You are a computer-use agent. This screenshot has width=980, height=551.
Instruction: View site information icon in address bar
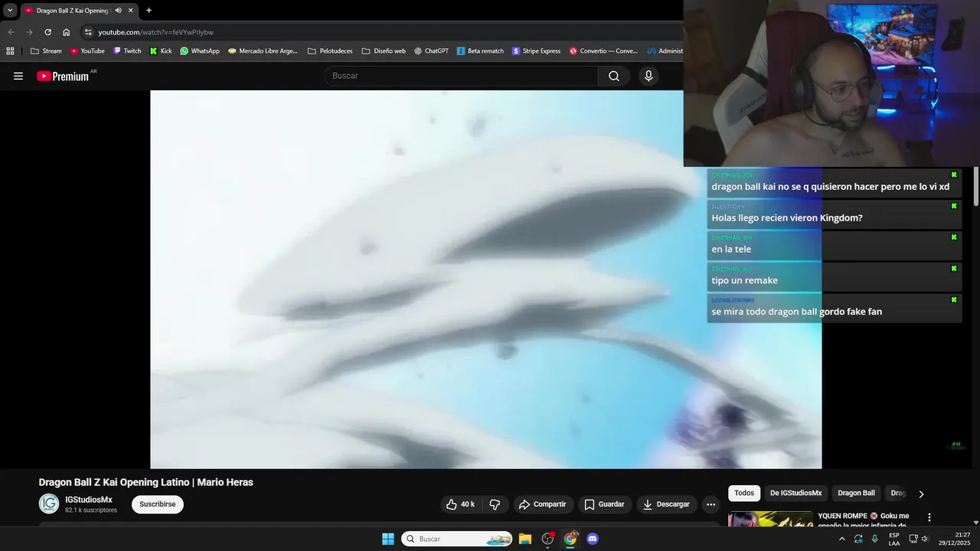(x=88, y=32)
